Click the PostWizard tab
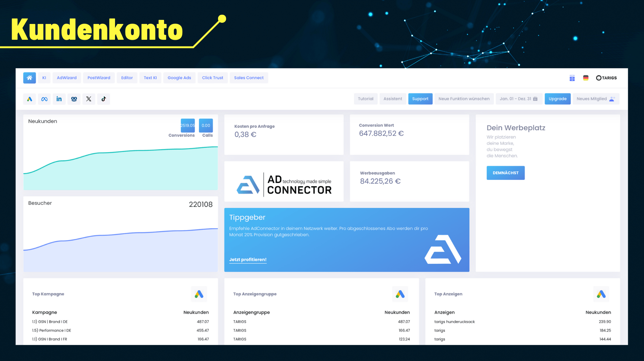The image size is (644, 361). [x=97, y=78]
